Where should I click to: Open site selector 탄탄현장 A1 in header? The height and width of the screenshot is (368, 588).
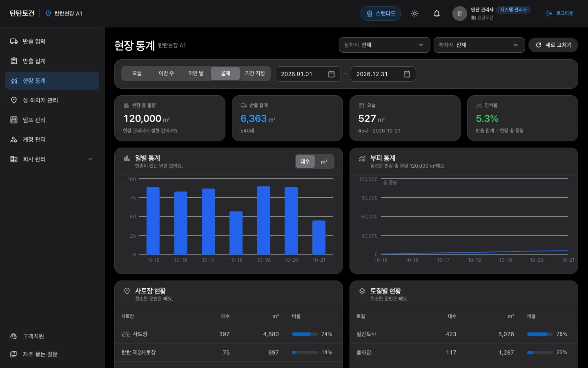click(64, 13)
